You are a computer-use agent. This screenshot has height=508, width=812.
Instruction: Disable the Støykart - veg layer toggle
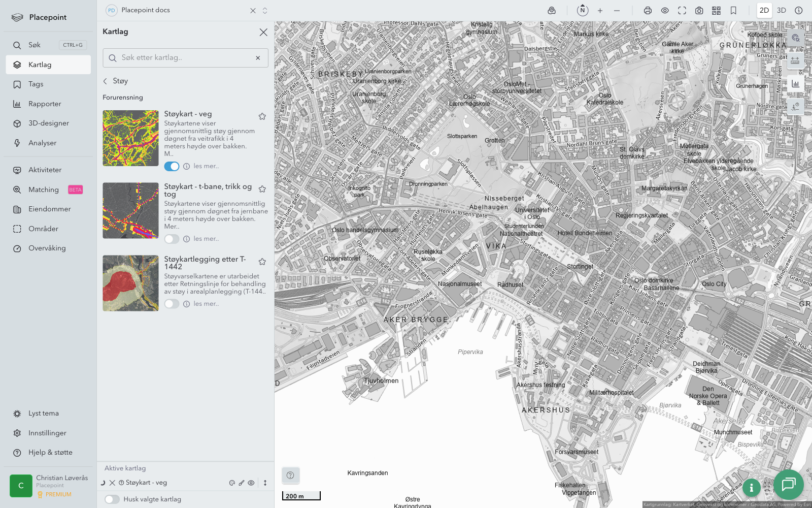coord(172,167)
